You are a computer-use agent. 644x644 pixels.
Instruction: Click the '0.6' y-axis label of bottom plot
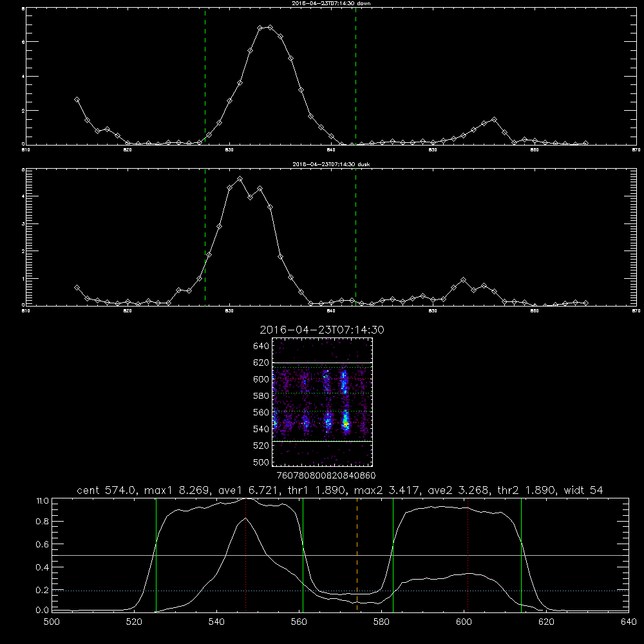tap(43, 544)
